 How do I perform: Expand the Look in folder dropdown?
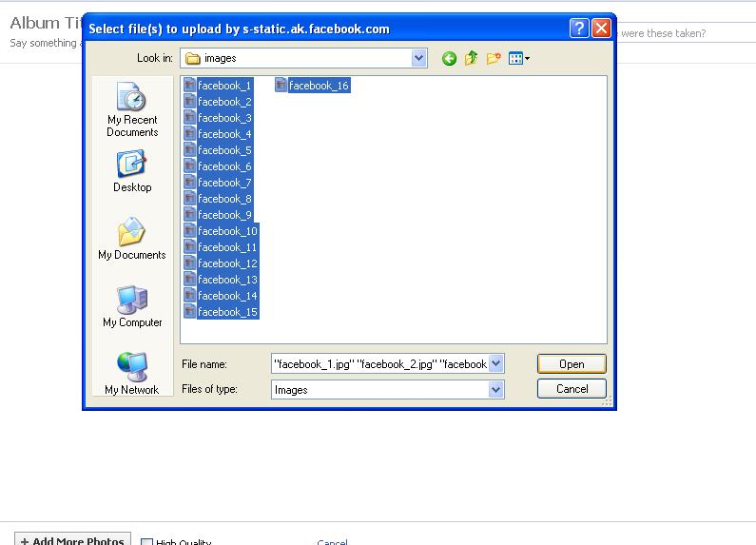418,58
